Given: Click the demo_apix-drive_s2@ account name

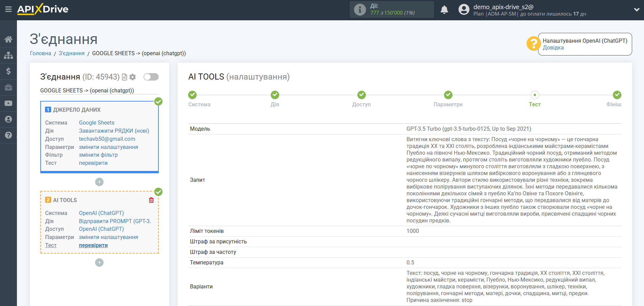Looking at the screenshot, I should [x=503, y=7].
